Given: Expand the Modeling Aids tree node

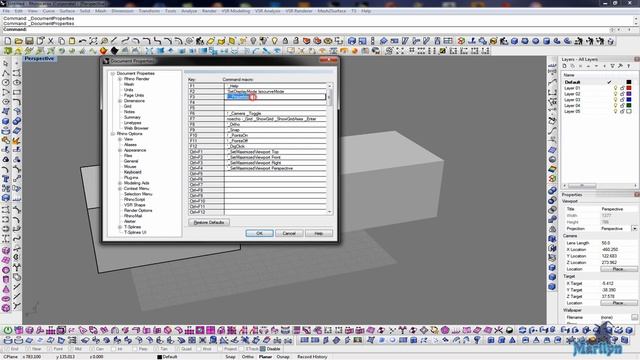Looking at the screenshot, I should pos(120,183).
